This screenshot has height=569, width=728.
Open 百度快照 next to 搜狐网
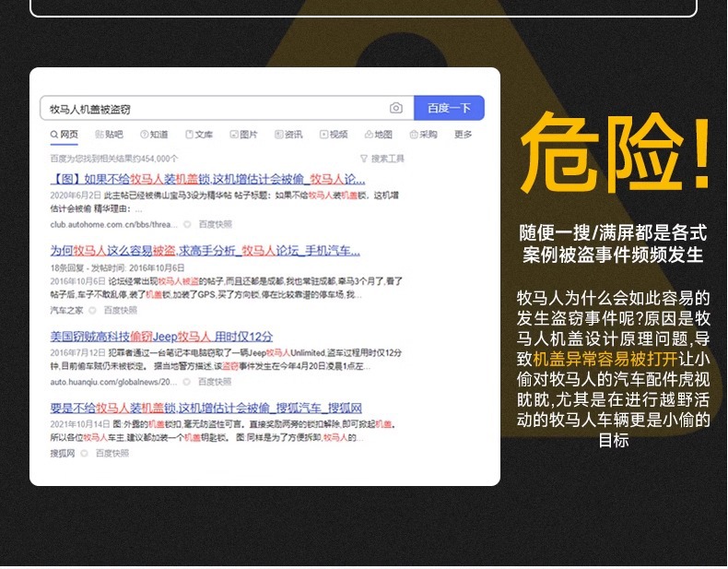pos(112,454)
